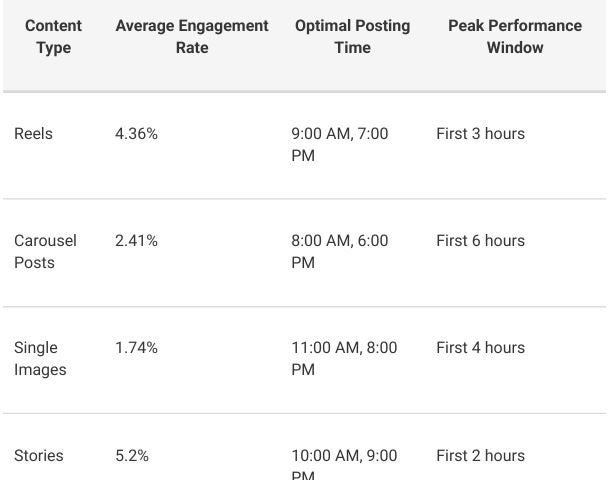Select the 4.36% engagement rate cell
The image size is (608, 480).
pos(136,134)
